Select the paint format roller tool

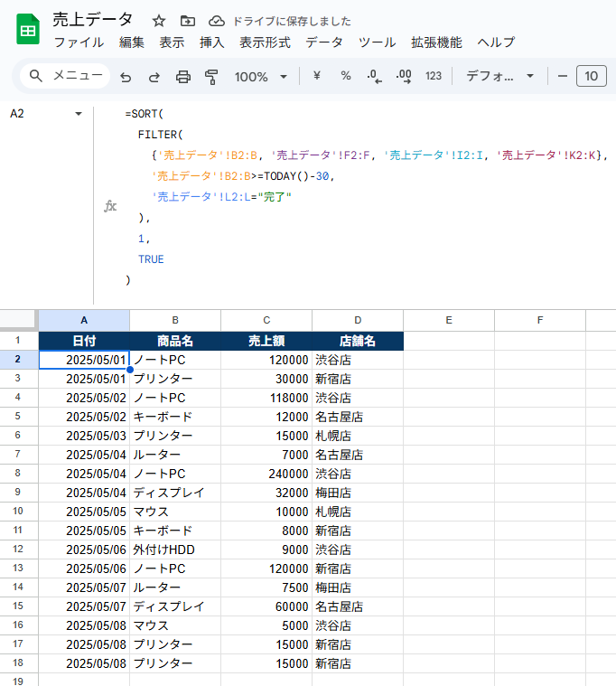click(x=211, y=77)
